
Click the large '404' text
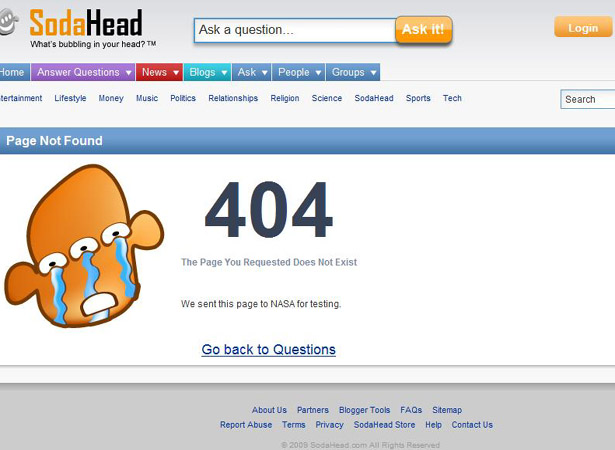pos(269,210)
